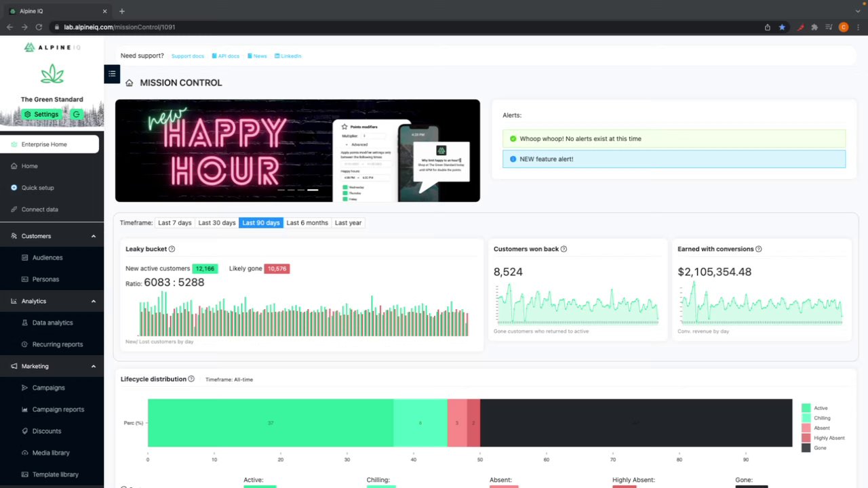Click the Leaky bucket help icon
The width and height of the screenshot is (868, 488).
point(172,249)
